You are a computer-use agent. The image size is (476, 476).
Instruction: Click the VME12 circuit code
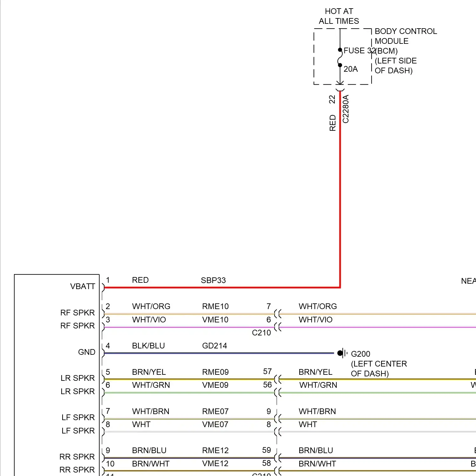click(215, 464)
